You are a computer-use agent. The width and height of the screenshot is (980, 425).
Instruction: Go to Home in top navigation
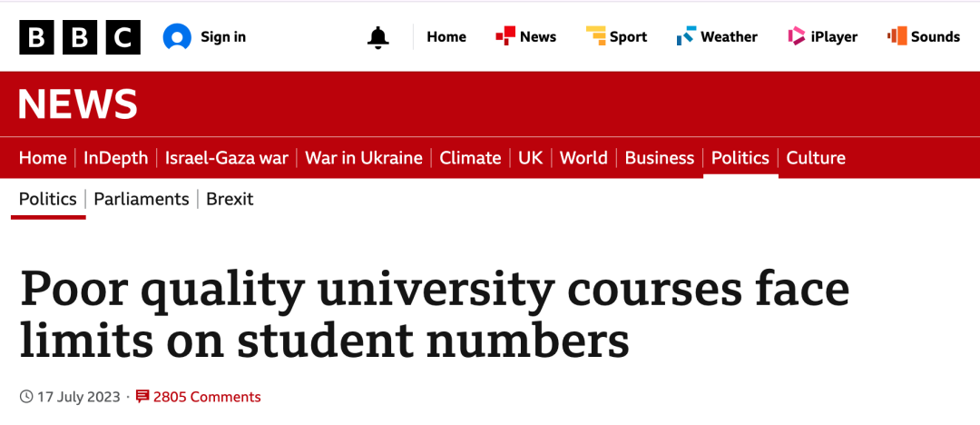click(446, 37)
